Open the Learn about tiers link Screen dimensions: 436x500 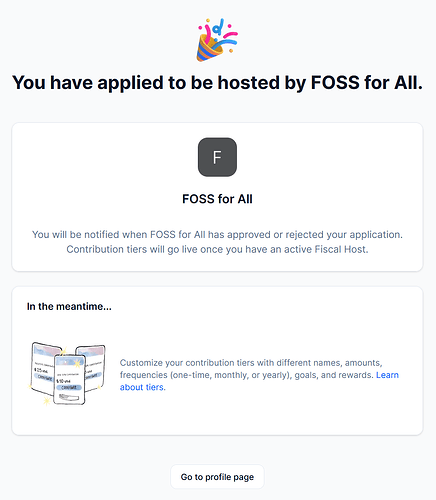(x=259, y=381)
